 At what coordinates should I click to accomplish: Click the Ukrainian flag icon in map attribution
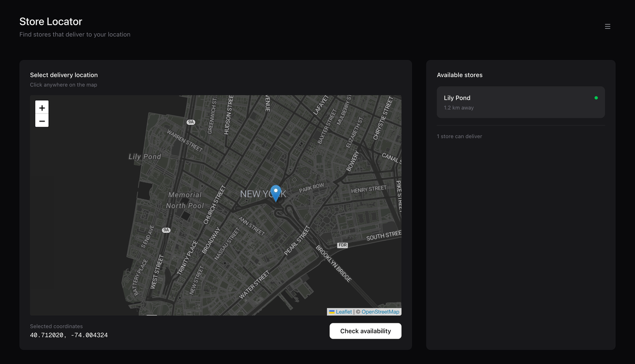click(x=331, y=311)
